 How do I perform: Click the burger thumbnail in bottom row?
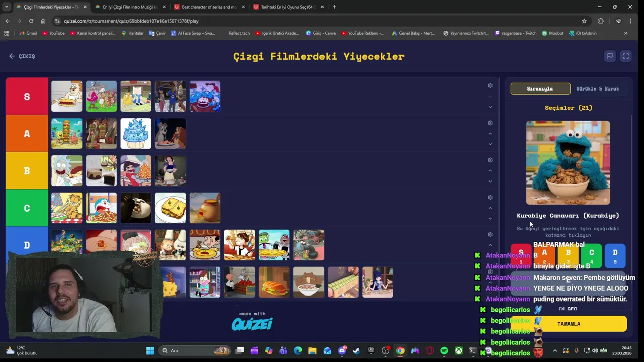274,283
